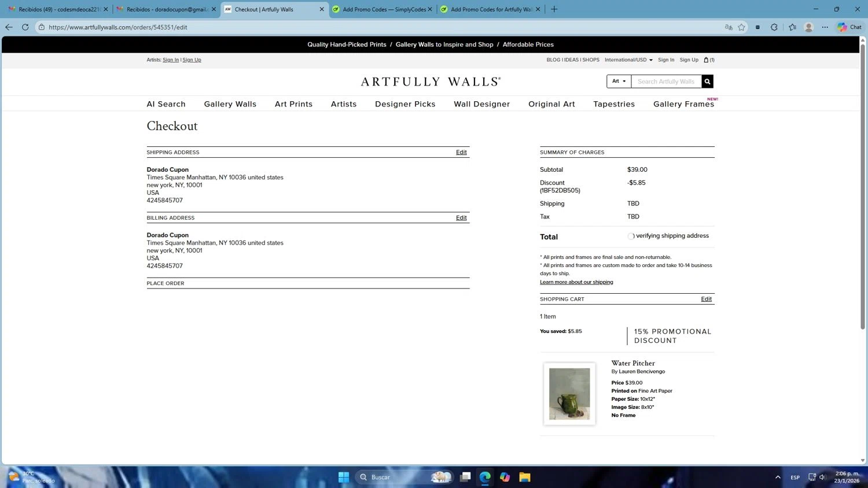Switch to the Recibidos doradocupon Gmail tab
This screenshot has height=488, width=868.
click(166, 9)
